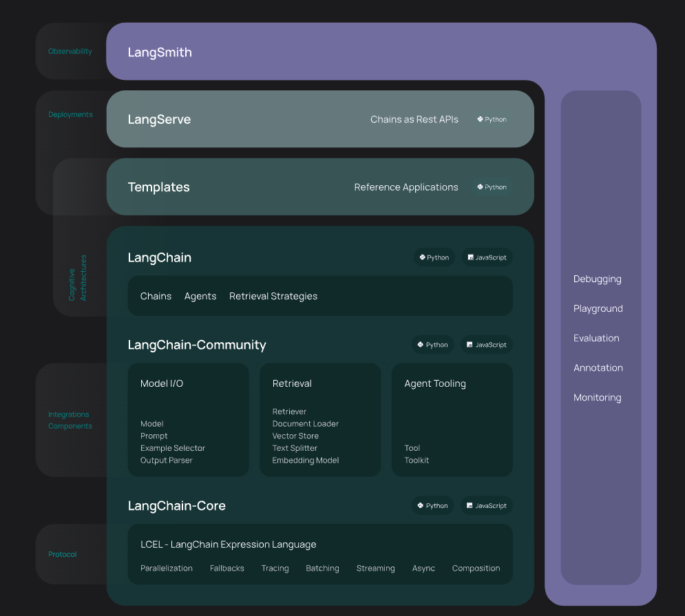Screen dimensions: 685x616
Task: Click the Agents item
Action: (x=200, y=296)
